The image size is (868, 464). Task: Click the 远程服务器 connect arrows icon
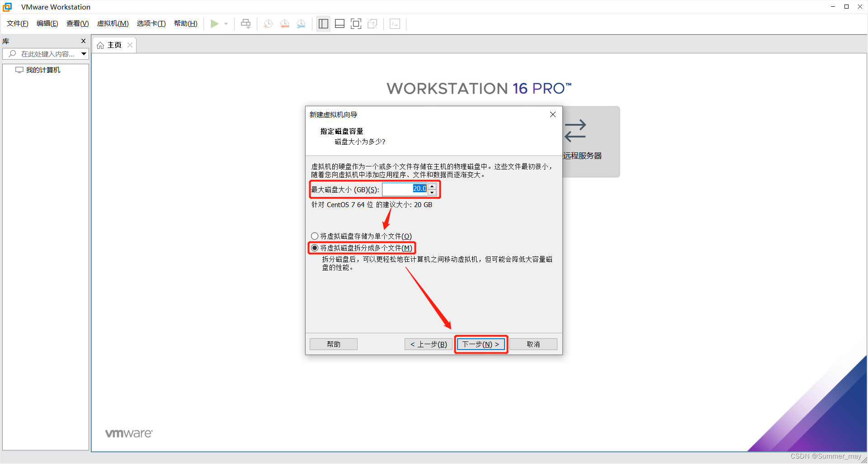tap(575, 131)
